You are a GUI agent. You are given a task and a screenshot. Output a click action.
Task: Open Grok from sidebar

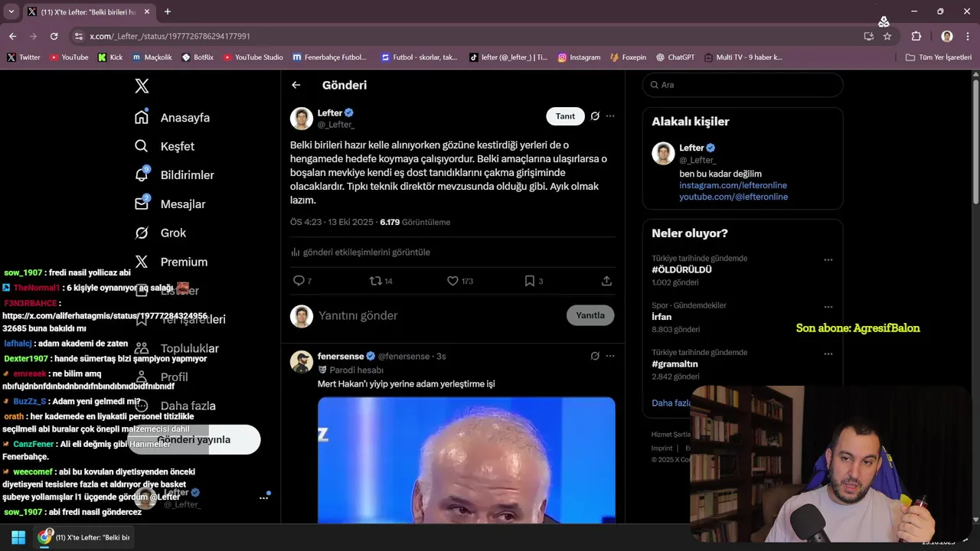(161, 233)
